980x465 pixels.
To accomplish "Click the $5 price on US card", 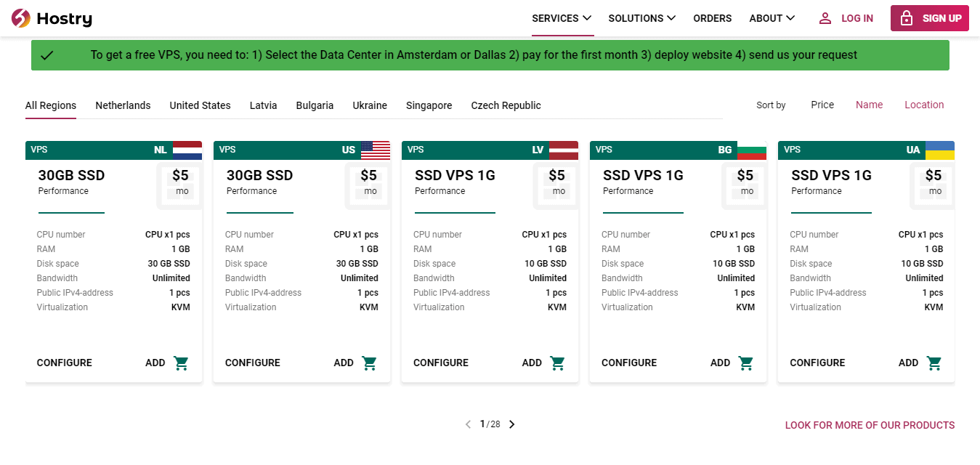I will [368, 175].
